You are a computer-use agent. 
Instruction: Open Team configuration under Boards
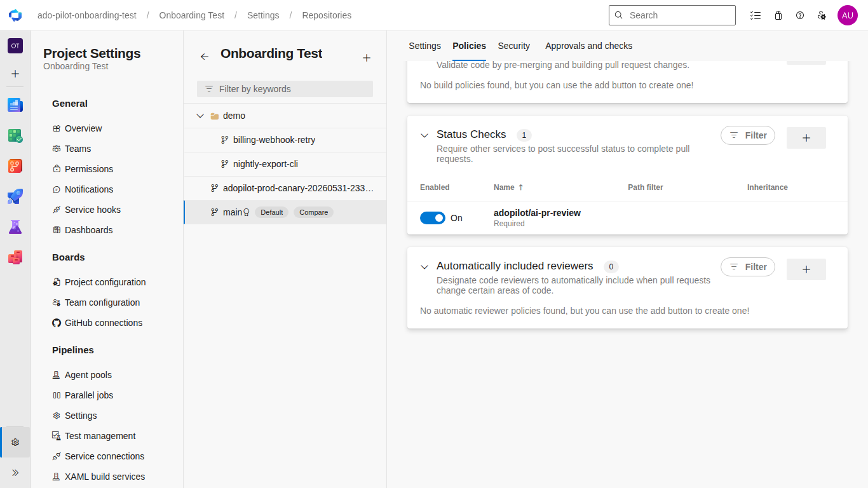pyautogui.click(x=102, y=302)
